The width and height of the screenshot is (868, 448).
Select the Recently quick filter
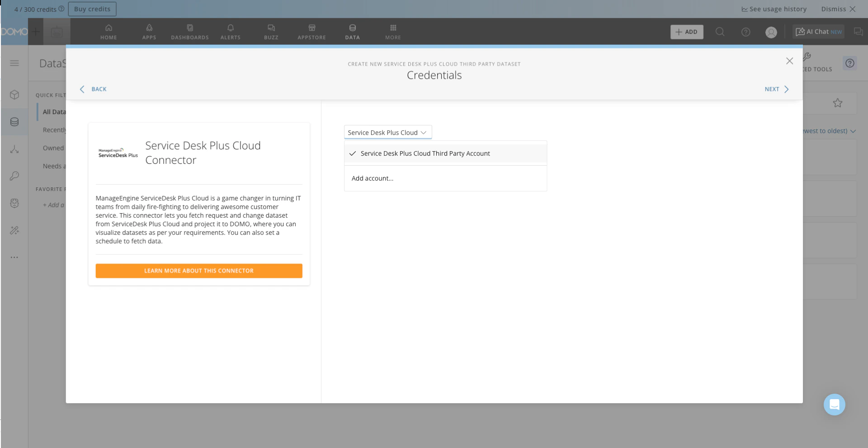54,130
